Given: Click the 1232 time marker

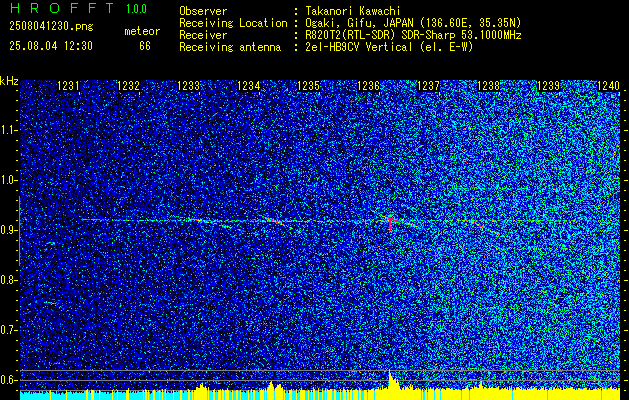Looking at the screenshot, I should point(128,86).
